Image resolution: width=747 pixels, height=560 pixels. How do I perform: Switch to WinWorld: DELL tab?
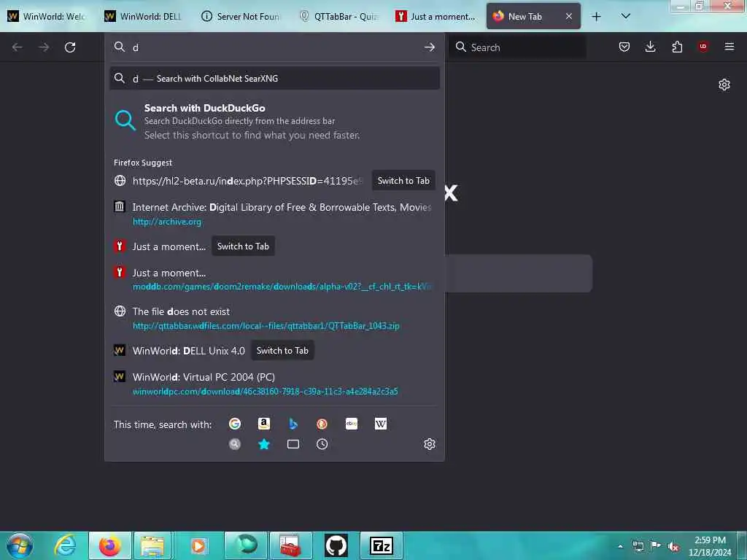(145, 16)
